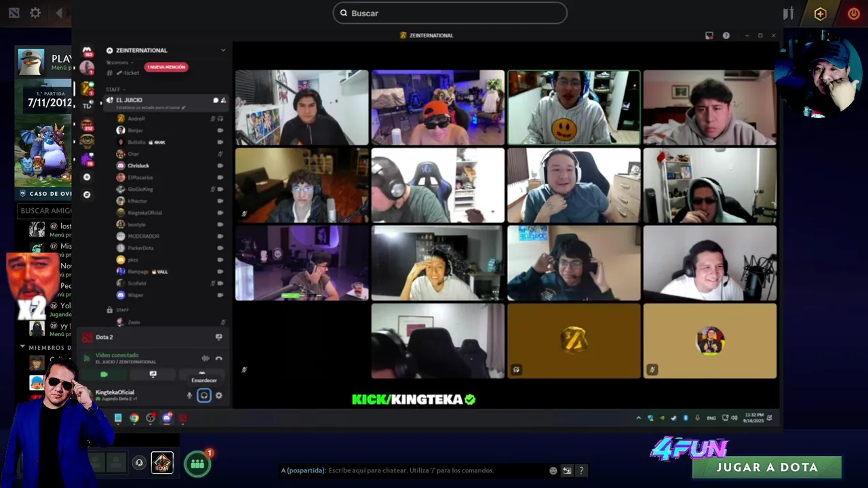Open clock showing 11:32 PM
The height and width of the screenshot is (488, 868).
(754, 418)
